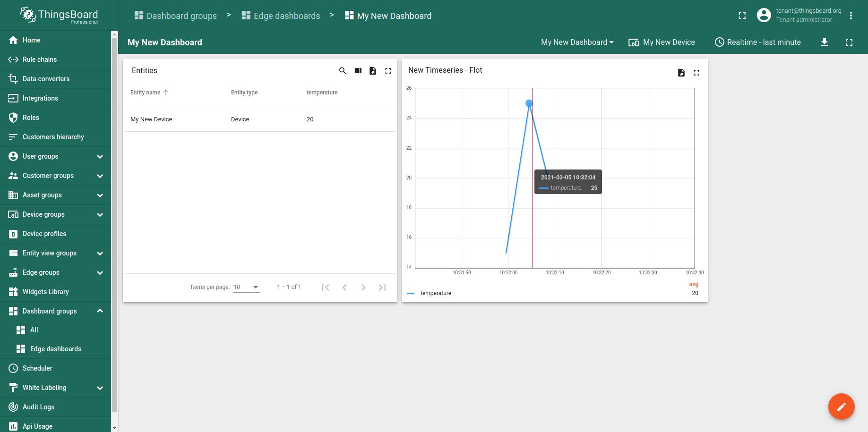Click the temperature value 20 cell
The image size is (868, 432).
pyautogui.click(x=310, y=119)
